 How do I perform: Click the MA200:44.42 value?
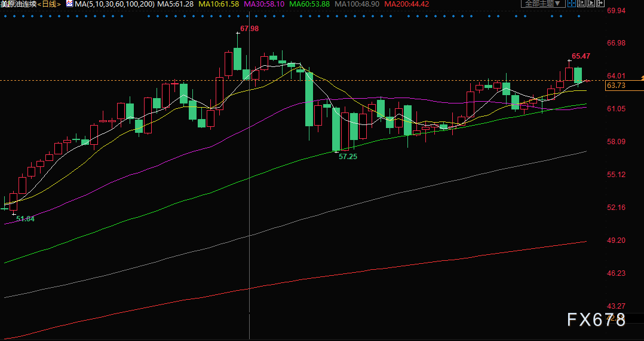(407, 4)
